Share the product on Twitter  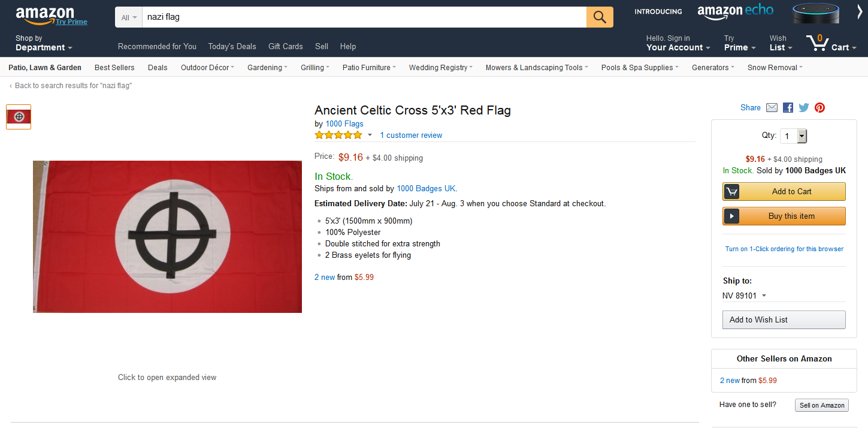coord(804,108)
